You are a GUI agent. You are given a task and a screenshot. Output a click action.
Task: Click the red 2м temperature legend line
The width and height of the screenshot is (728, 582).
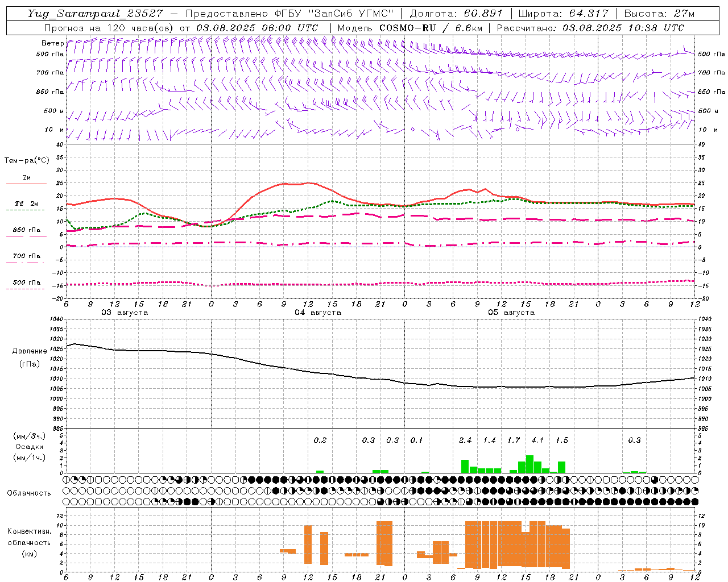click(26, 184)
